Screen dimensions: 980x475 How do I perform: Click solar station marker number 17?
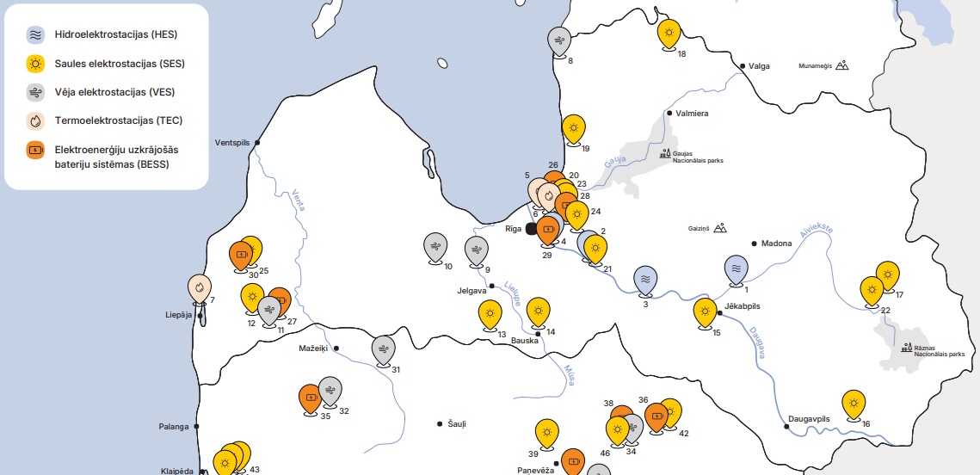[x=887, y=275]
